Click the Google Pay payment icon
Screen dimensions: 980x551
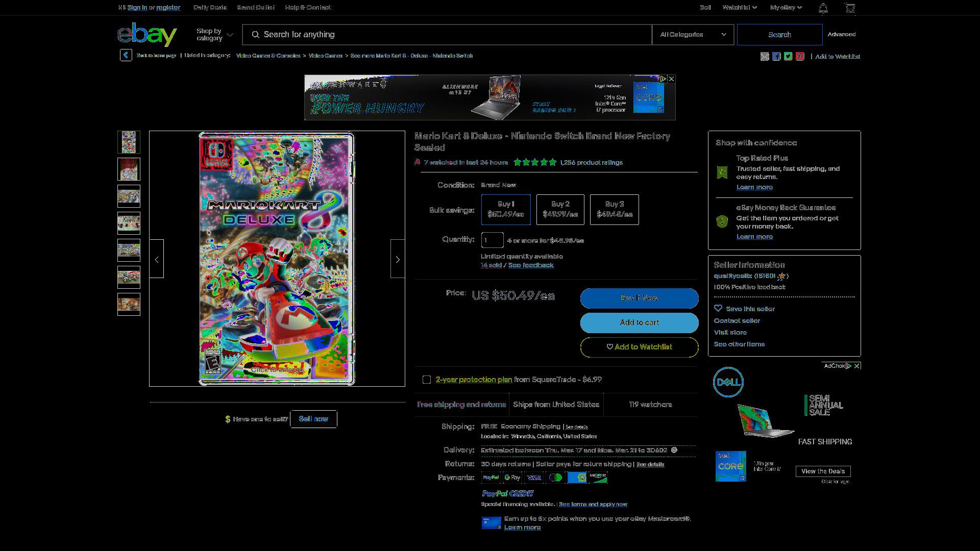tap(512, 478)
